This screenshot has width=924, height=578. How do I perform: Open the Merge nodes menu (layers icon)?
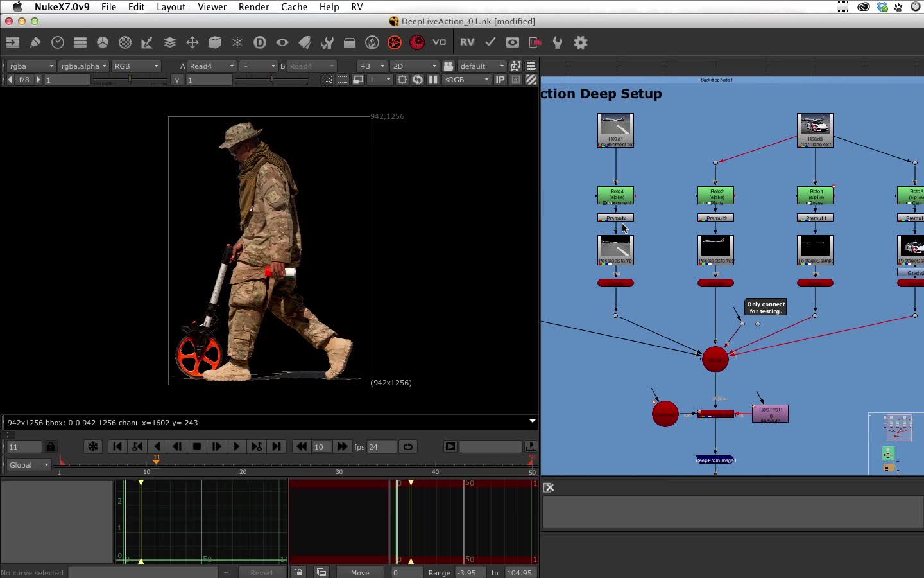click(x=170, y=42)
